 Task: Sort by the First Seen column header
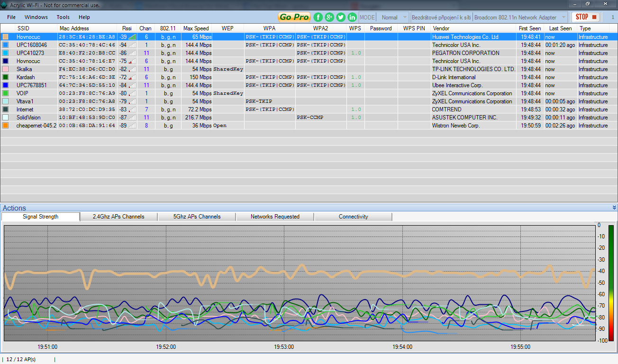click(530, 28)
